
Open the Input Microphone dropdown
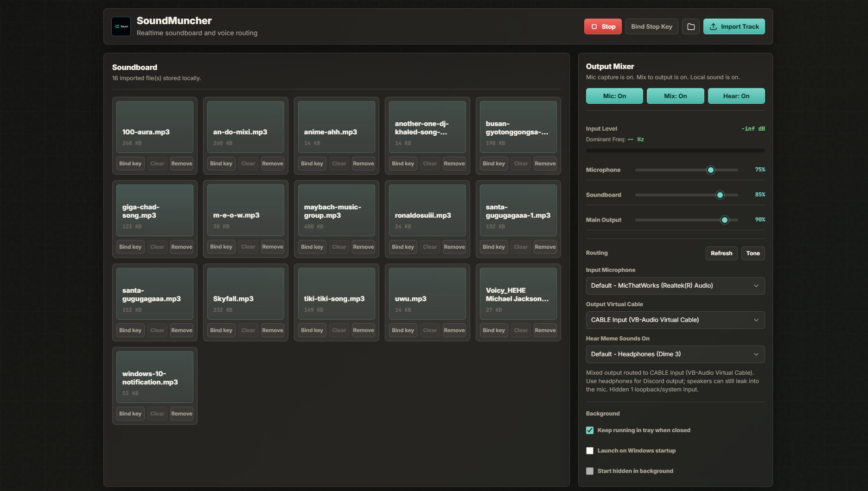[675, 286]
